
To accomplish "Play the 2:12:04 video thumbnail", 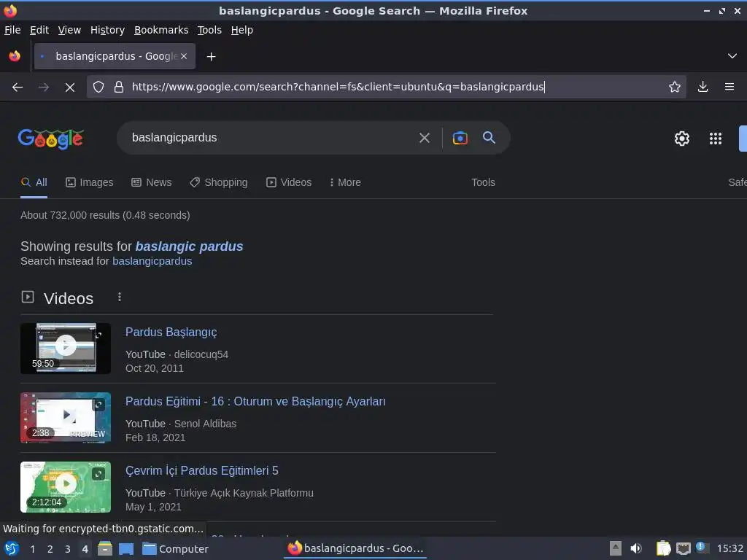I will coord(66,486).
